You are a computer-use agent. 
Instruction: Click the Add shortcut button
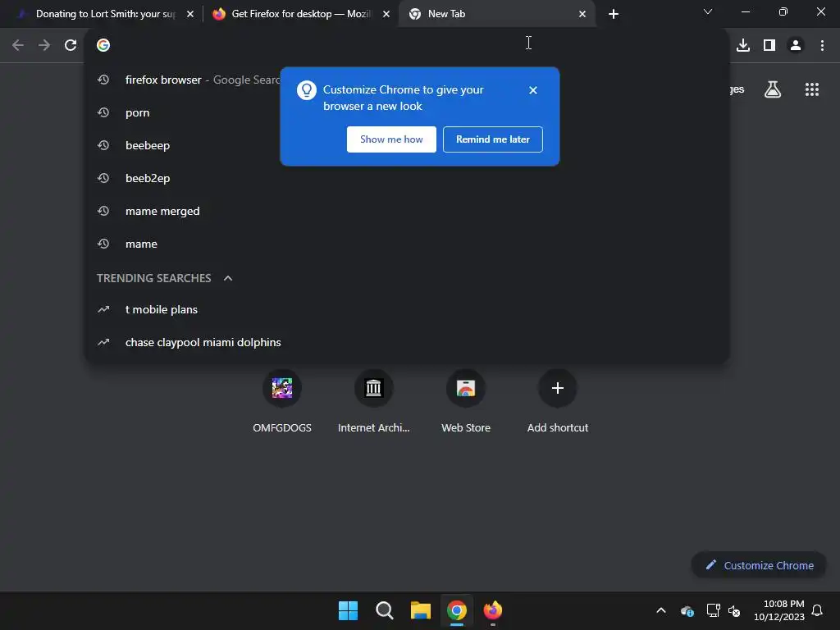pyautogui.click(x=558, y=400)
